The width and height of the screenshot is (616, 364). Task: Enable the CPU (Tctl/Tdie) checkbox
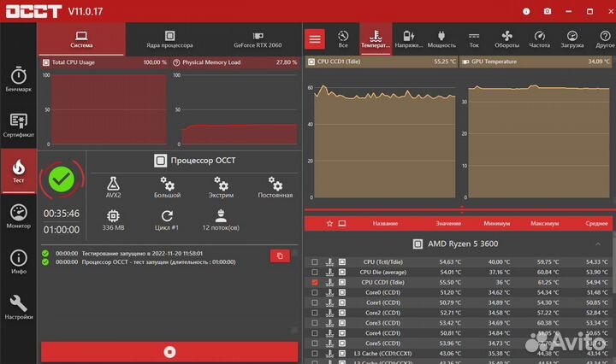pyautogui.click(x=315, y=261)
